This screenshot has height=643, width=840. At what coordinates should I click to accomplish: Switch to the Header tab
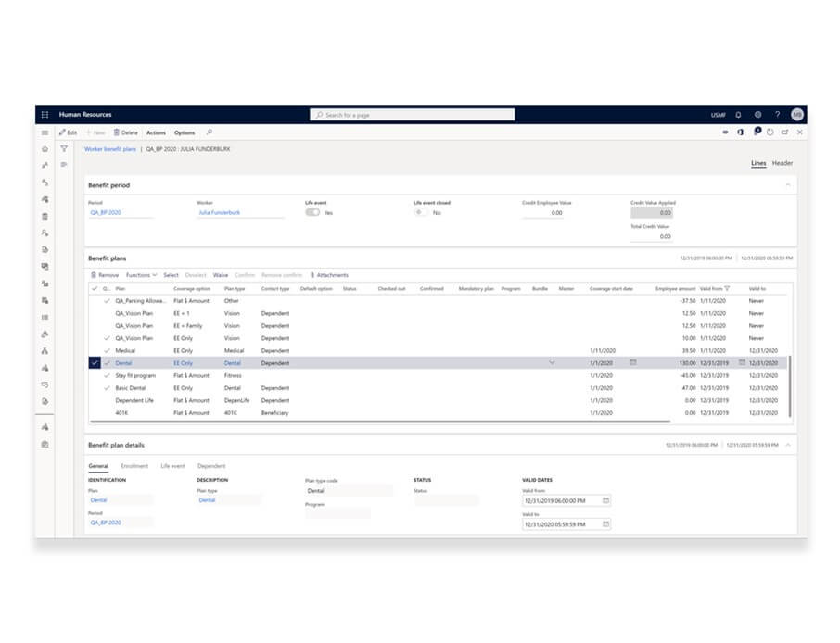click(782, 163)
